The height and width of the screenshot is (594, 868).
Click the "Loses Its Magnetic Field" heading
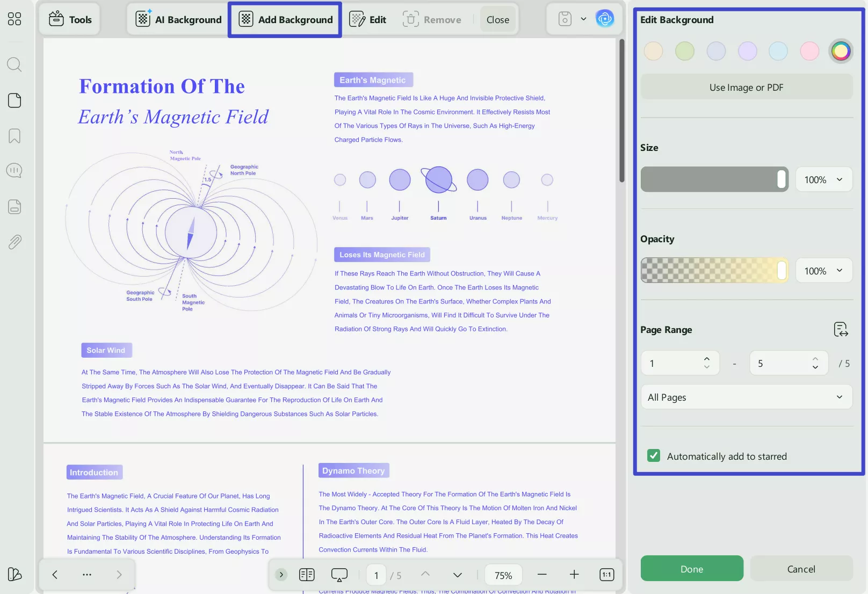[x=382, y=255]
